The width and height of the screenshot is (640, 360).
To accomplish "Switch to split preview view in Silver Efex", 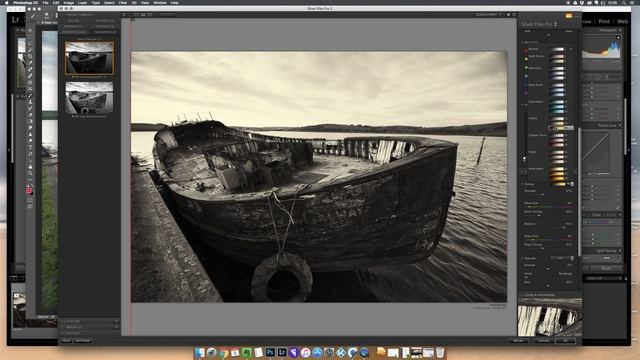I will point(143,14).
